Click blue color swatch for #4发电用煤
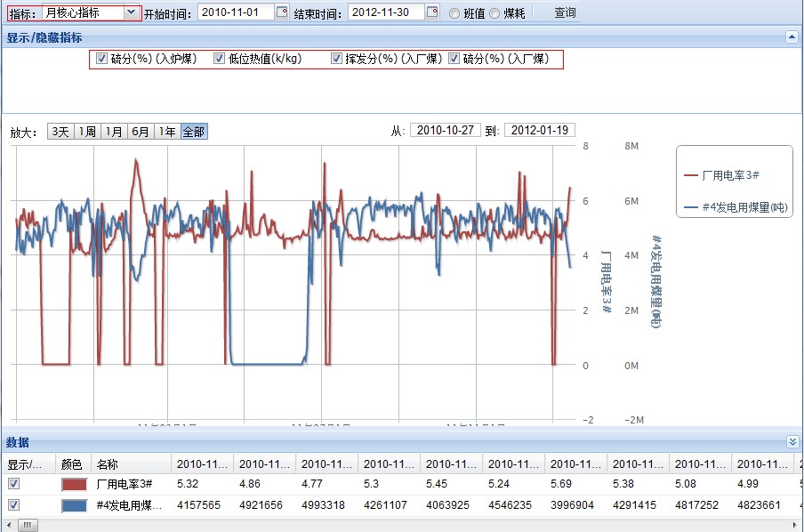Screen dimensions: 804x532 (74, 505)
